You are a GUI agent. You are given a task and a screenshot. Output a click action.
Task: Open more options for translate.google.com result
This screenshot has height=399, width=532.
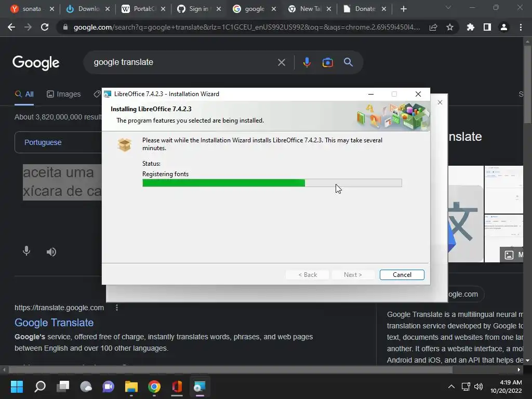pos(117,308)
